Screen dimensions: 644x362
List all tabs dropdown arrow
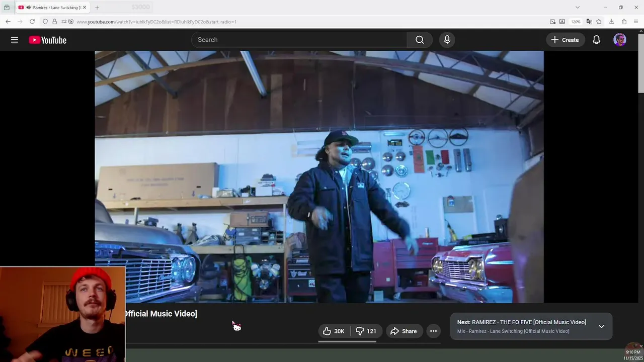[x=578, y=8]
